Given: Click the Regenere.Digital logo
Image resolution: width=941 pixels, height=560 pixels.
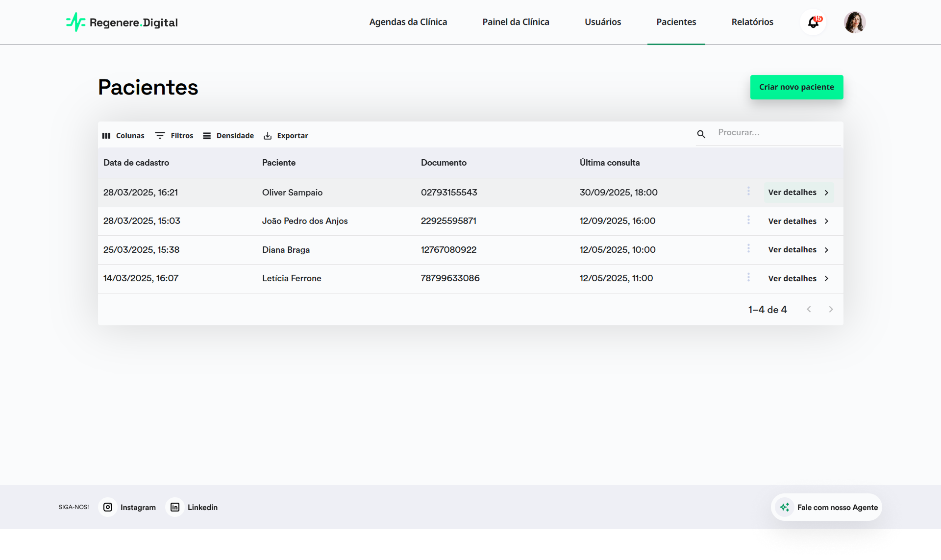Looking at the screenshot, I should (122, 22).
